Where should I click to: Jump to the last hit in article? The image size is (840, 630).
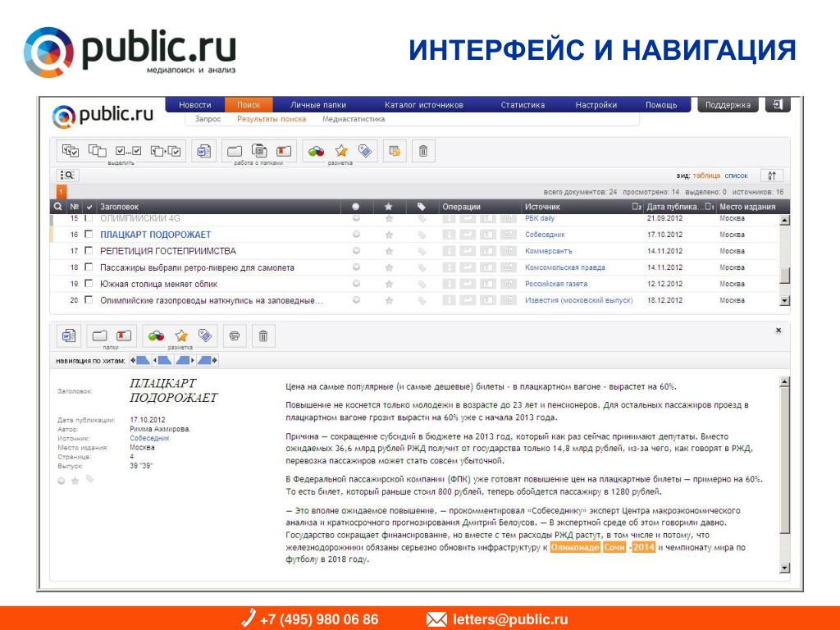coord(208,361)
